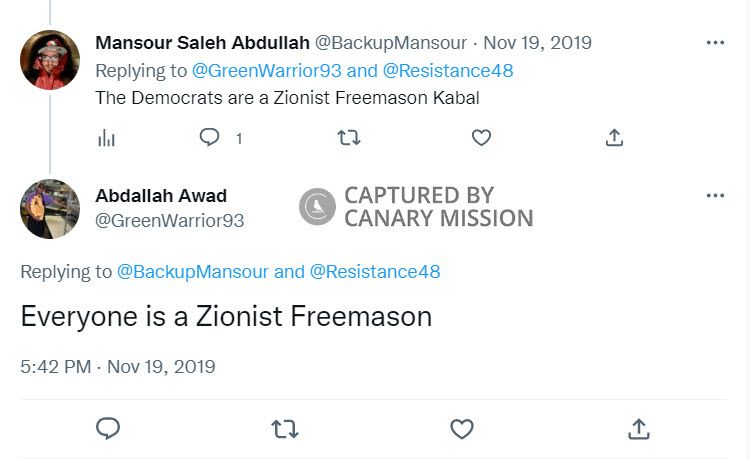750x459 pixels.
Task: Share Abdallah Awad's tweet
Action: click(x=638, y=429)
